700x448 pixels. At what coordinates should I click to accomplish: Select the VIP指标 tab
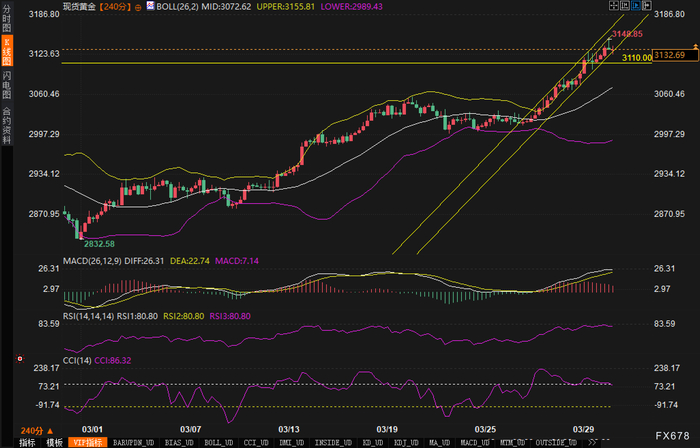[x=88, y=443]
